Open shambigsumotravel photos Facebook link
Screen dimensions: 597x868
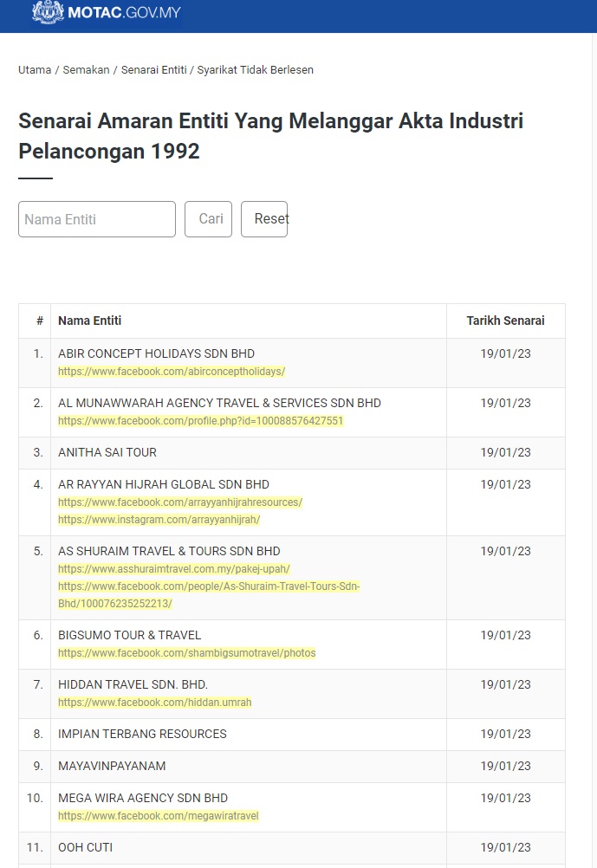click(186, 653)
